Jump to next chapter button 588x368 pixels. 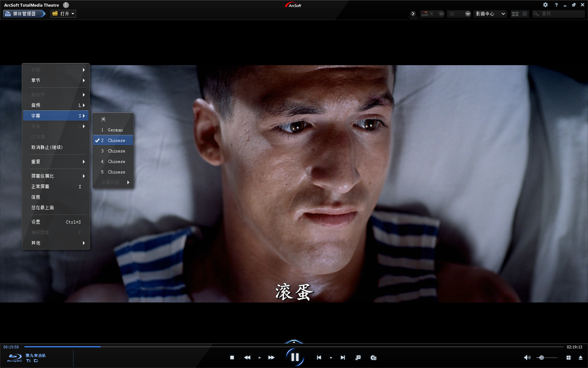point(343,357)
